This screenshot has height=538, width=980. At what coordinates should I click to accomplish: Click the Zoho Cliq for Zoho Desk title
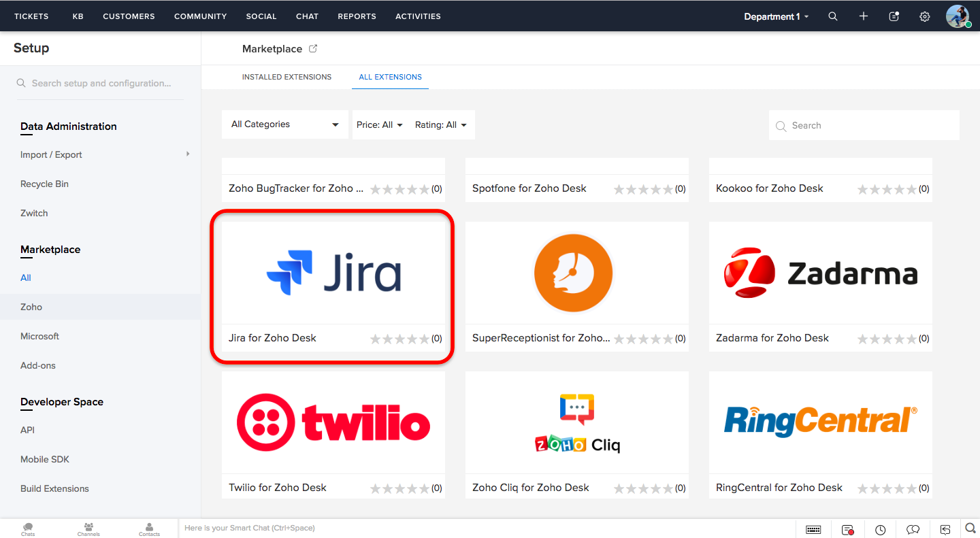[x=531, y=487]
